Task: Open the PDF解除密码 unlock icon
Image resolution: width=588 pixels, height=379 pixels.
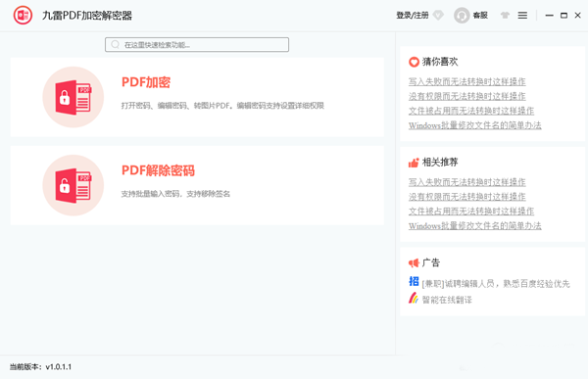Action: (73, 185)
